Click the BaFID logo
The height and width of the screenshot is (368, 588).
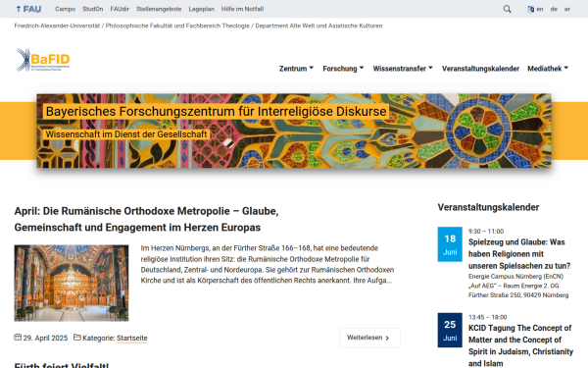coord(42,60)
